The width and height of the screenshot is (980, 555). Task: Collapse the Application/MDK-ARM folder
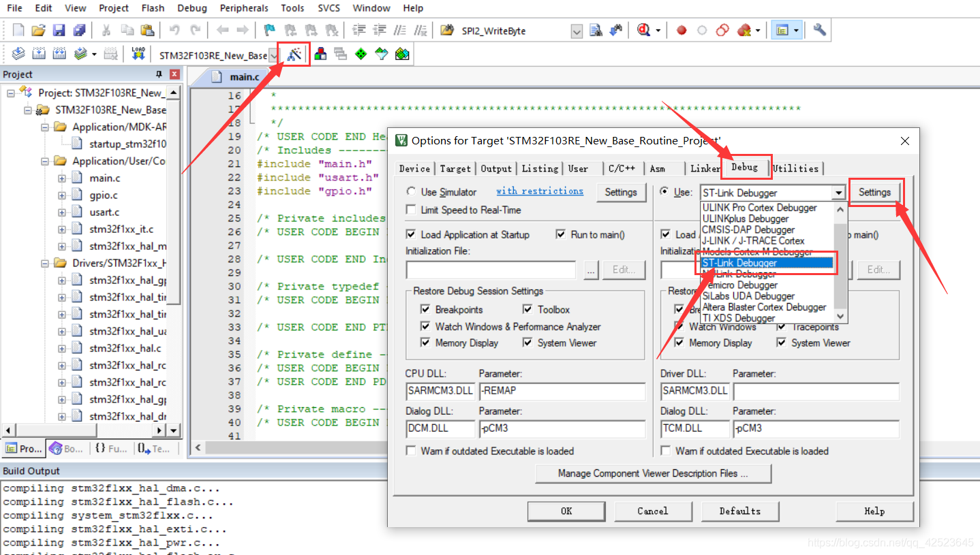click(x=45, y=127)
